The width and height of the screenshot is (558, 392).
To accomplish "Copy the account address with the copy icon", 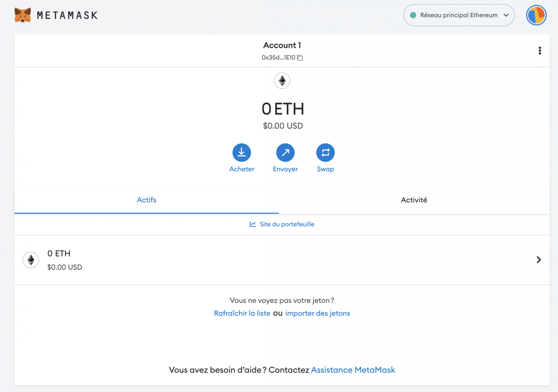I will (300, 58).
